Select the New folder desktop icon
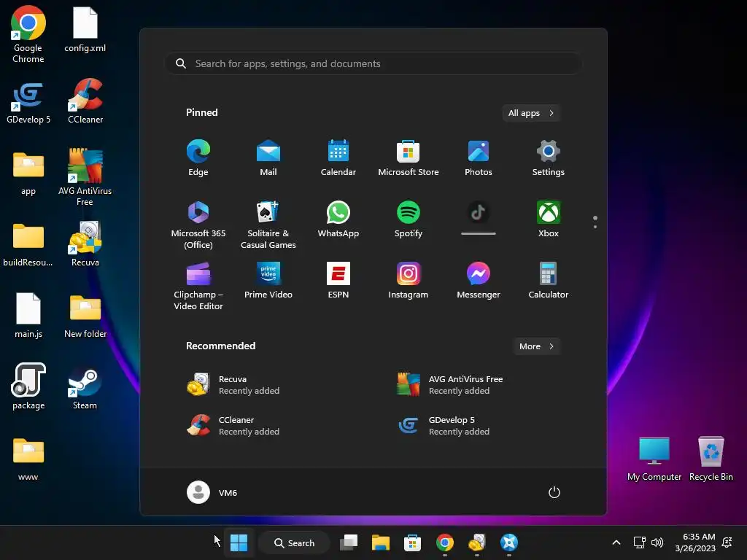Viewport: 747px width, 560px height. (85, 316)
